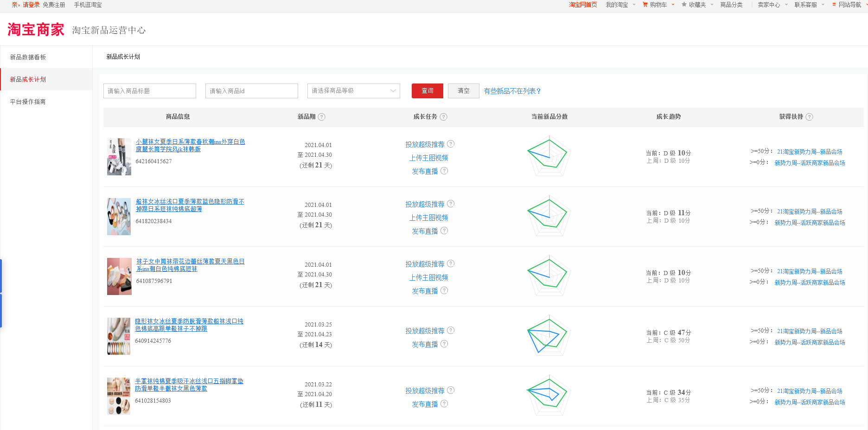Viewport: 868px width, 430px height.
Task: Click the 网站导航 menu icon
Action: click(x=834, y=5)
